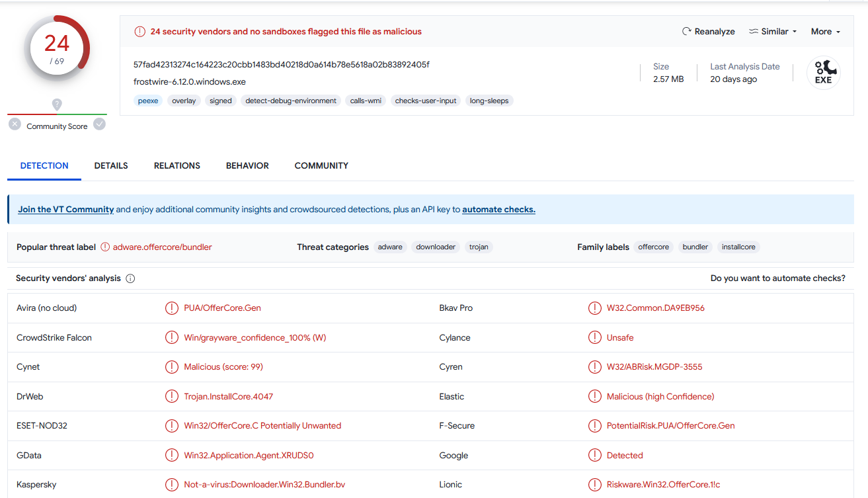This screenshot has height=498, width=868.
Task: Click the alert icon for Bkav Pro detection
Action: 595,308
